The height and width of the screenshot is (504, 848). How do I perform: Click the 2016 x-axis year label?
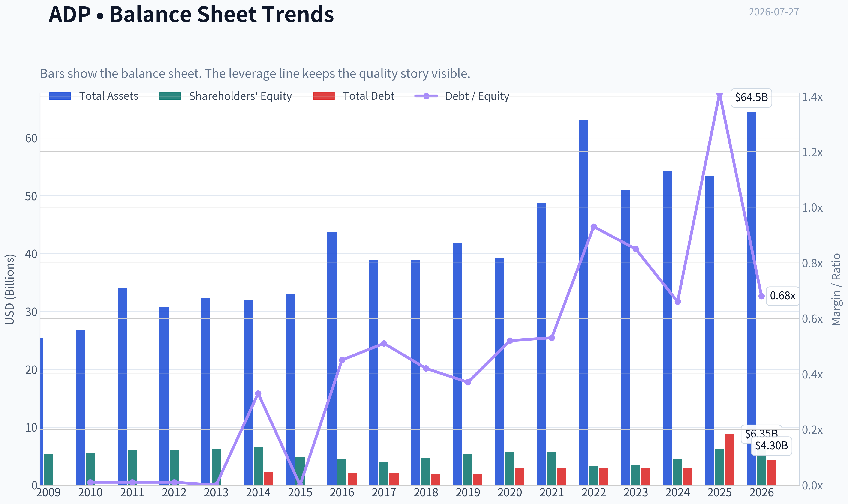[342, 492]
